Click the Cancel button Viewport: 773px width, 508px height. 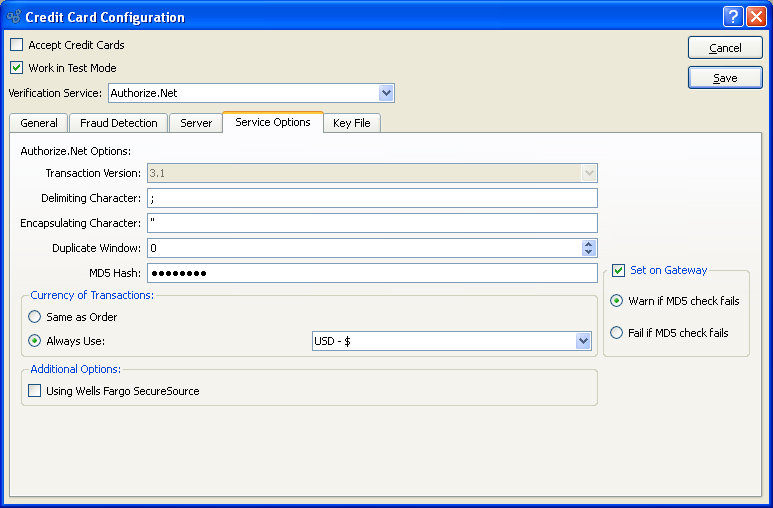[x=725, y=48]
